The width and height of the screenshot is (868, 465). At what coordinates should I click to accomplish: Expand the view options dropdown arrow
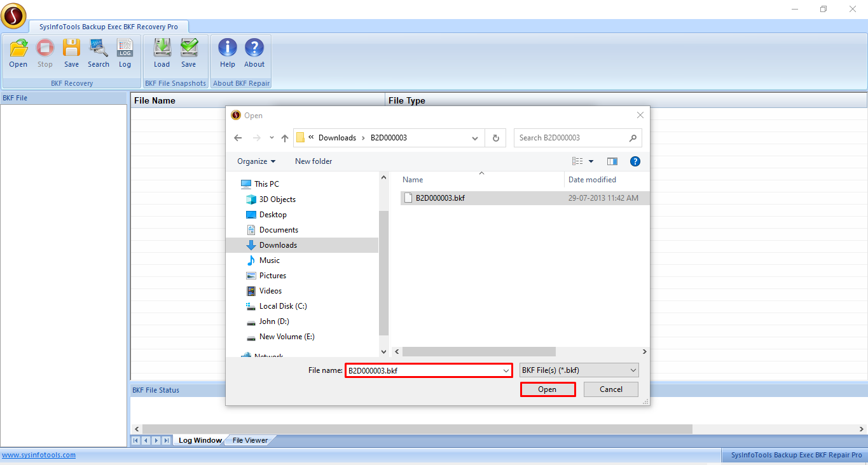click(x=591, y=161)
